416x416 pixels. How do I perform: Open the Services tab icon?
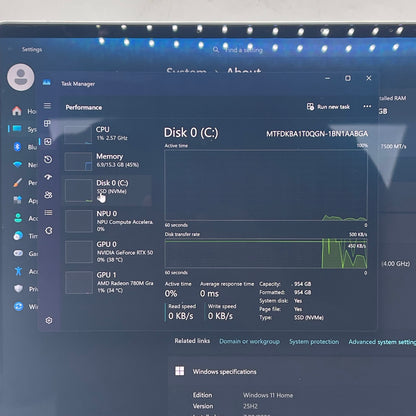[49, 231]
